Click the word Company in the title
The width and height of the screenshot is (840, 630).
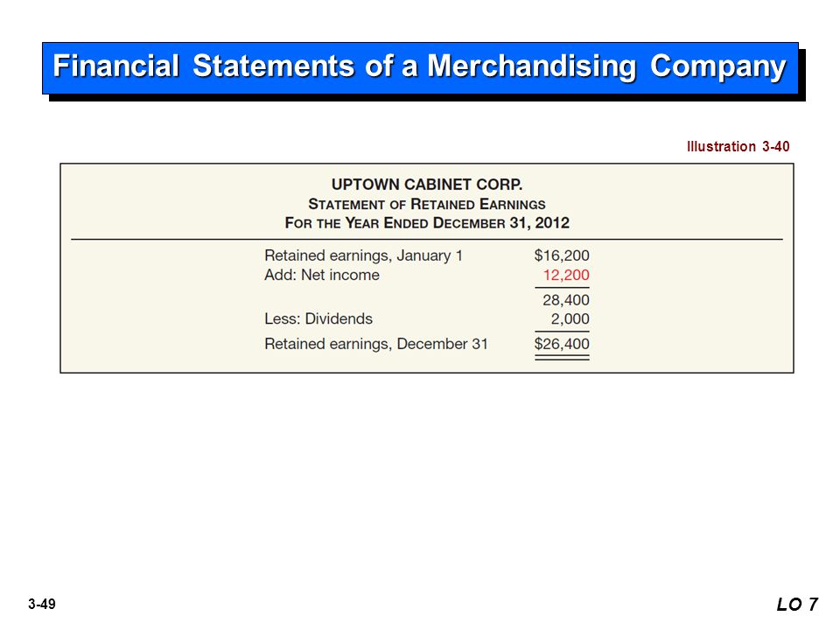point(717,68)
